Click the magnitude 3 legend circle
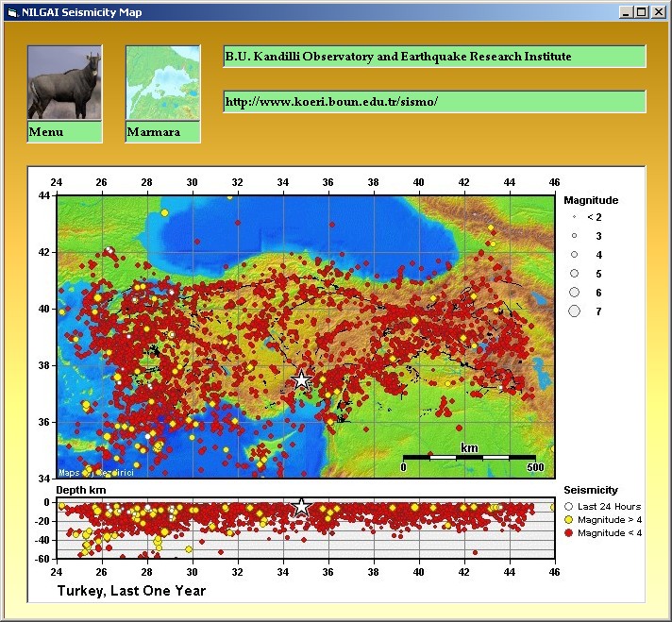The height and width of the screenshot is (622, 672). coord(574,236)
